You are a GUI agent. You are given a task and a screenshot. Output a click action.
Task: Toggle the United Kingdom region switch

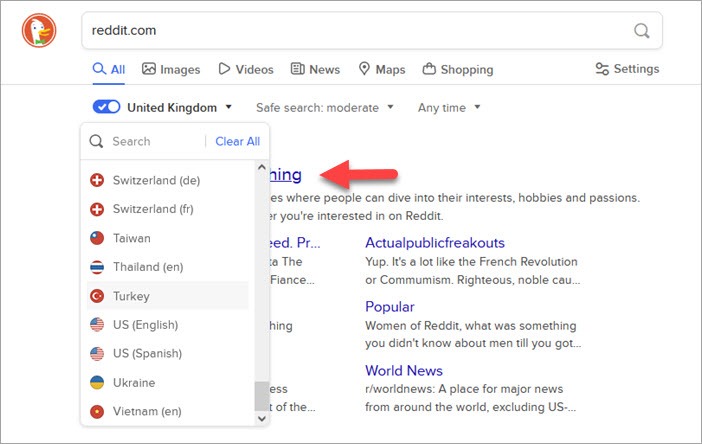tap(106, 107)
